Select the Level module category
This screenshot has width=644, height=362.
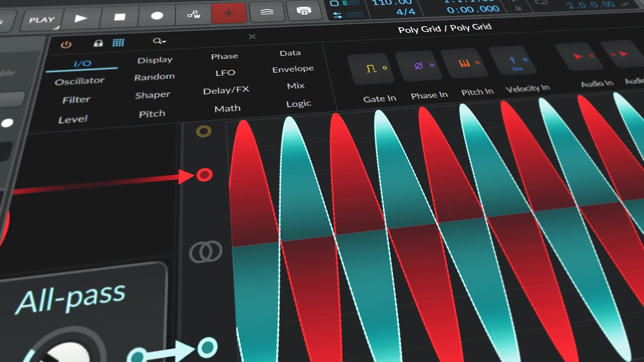(73, 119)
